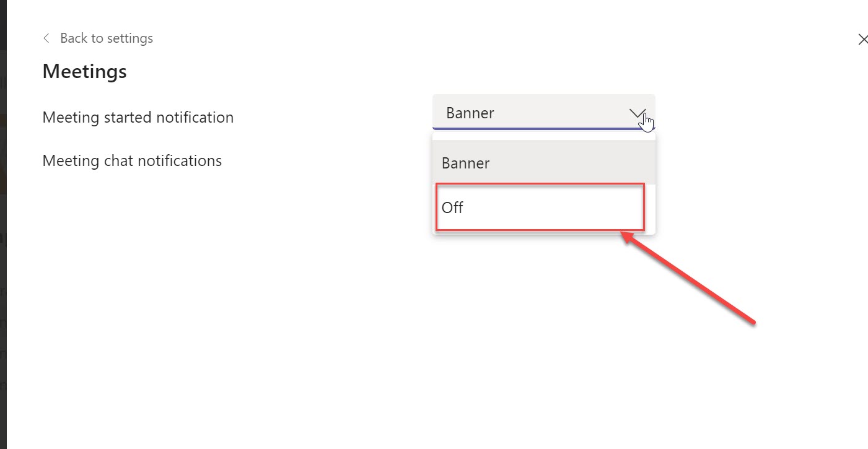Image resolution: width=868 pixels, height=449 pixels.
Task: Close the settings dialog with X
Action: pos(862,40)
